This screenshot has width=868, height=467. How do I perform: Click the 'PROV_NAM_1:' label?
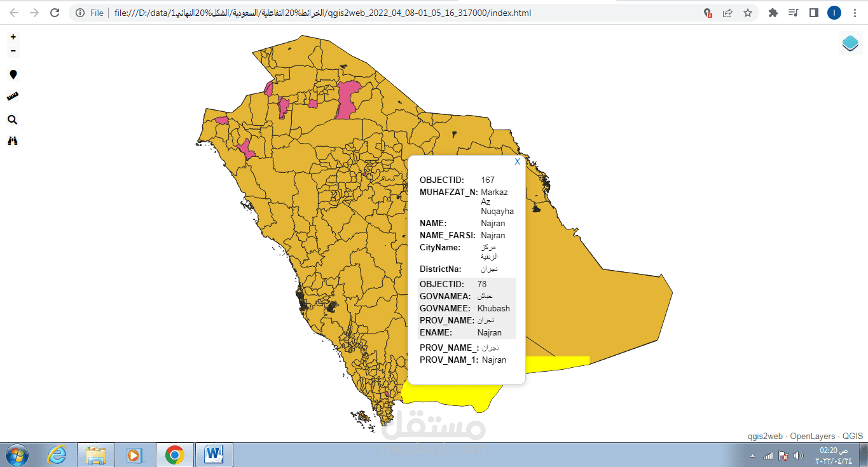click(449, 360)
